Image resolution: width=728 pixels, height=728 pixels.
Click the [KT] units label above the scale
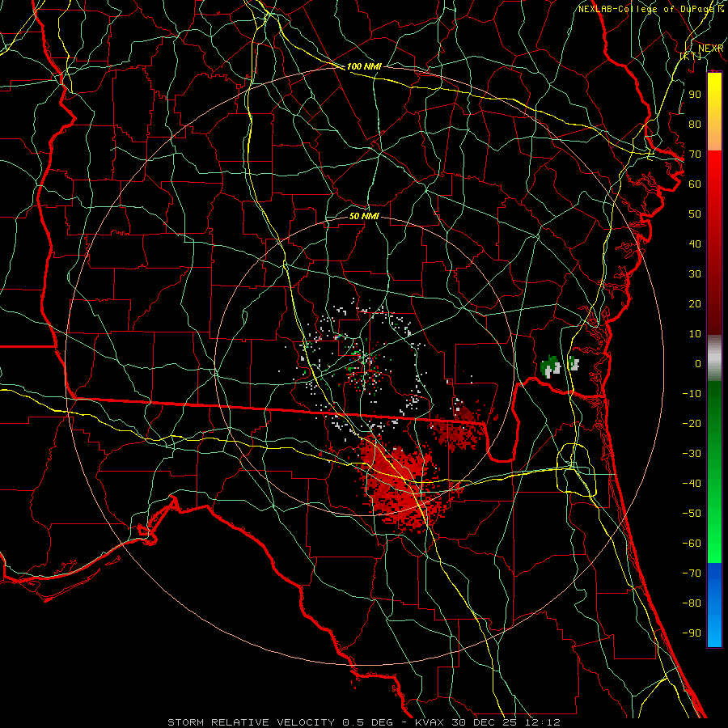(x=691, y=56)
